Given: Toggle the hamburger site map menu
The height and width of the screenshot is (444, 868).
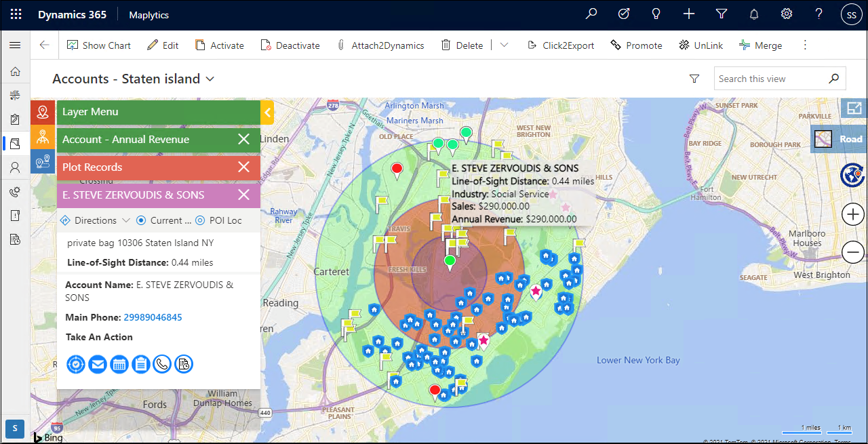Looking at the screenshot, I should click(15, 45).
